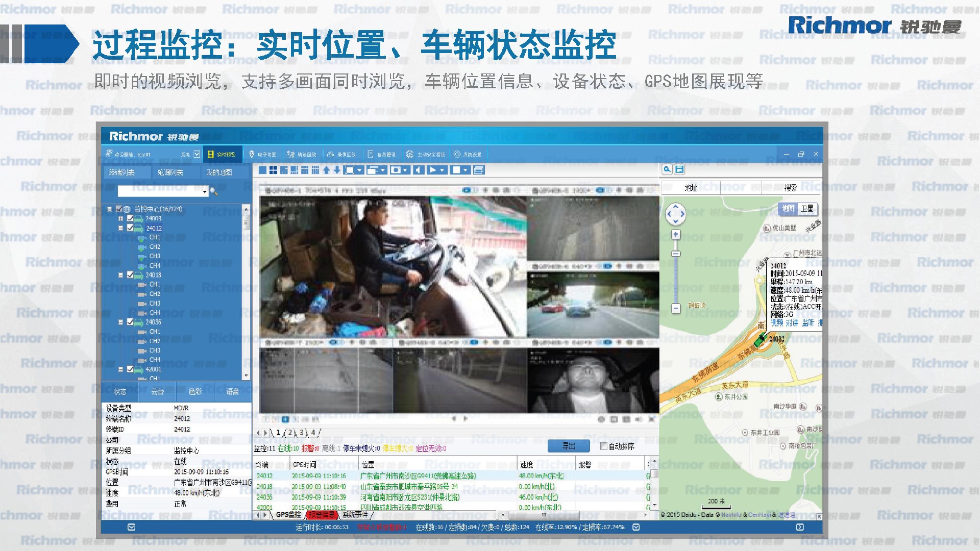
Task: Open the 云台 PTZ panel tab
Action: pyautogui.click(x=157, y=391)
